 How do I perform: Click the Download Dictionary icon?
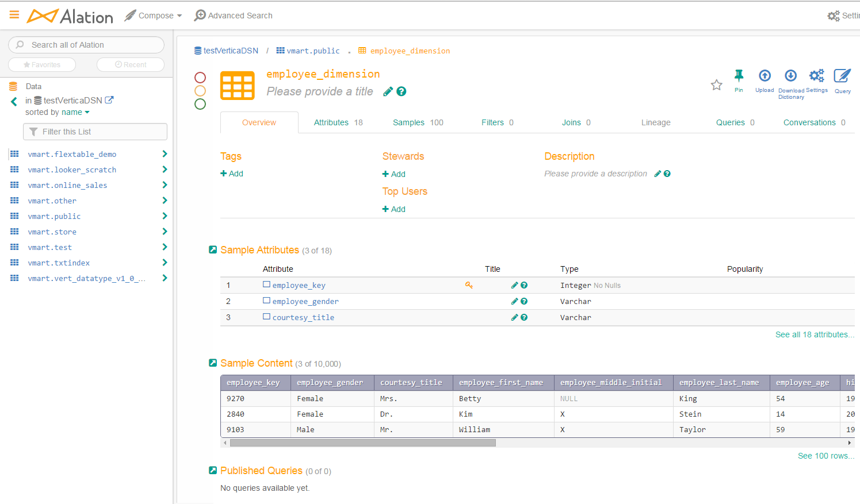(791, 76)
